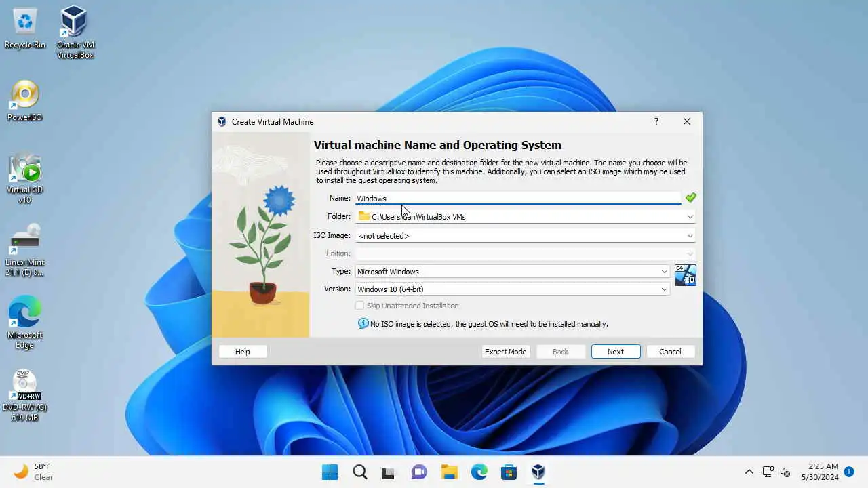Open the Version dropdown (Windows 10 64-bit)
Screen dimensions: 868x488
pyautogui.click(x=513, y=289)
